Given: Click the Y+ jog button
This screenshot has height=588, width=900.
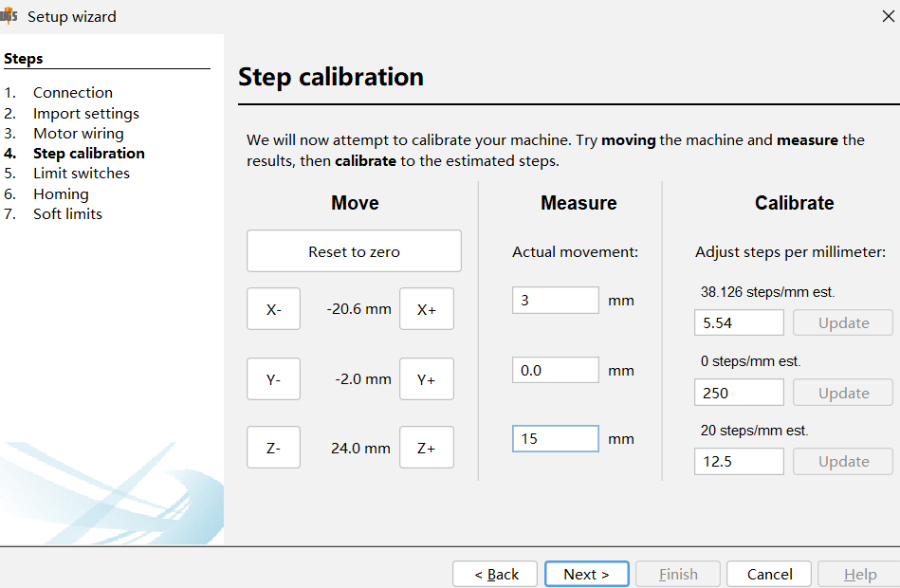Looking at the screenshot, I should coord(427,379).
